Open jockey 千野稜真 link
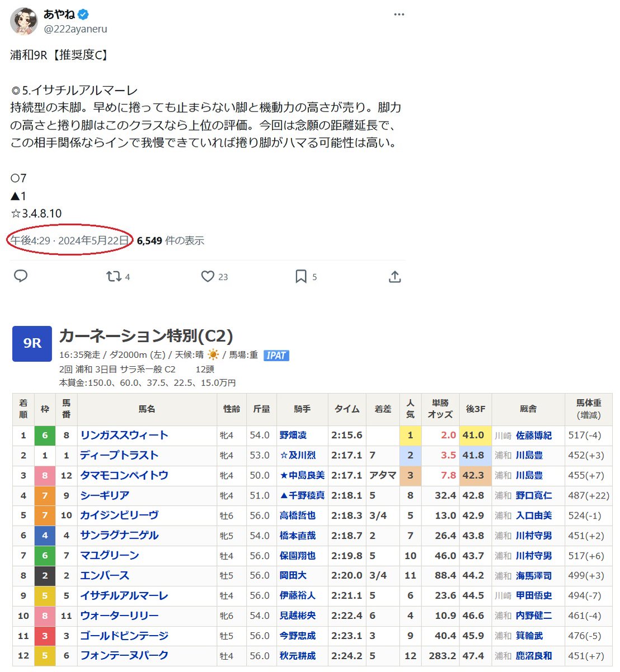 (307, 496)
